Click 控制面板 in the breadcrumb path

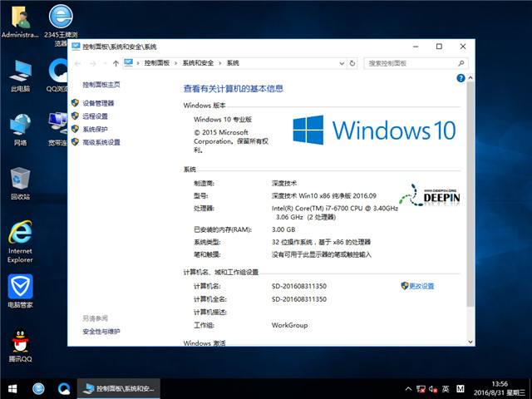tap(156, 63)
